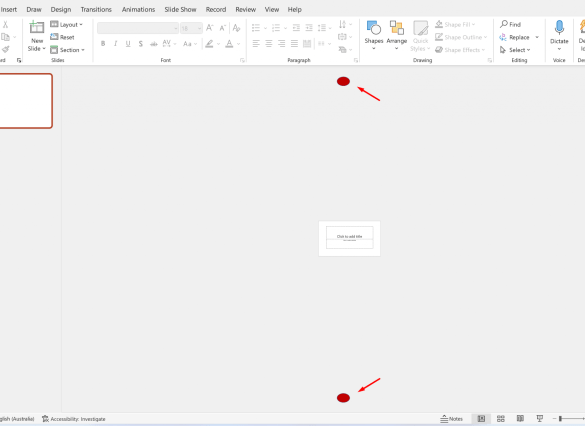Toggle Underline formatting

point(128,44)
